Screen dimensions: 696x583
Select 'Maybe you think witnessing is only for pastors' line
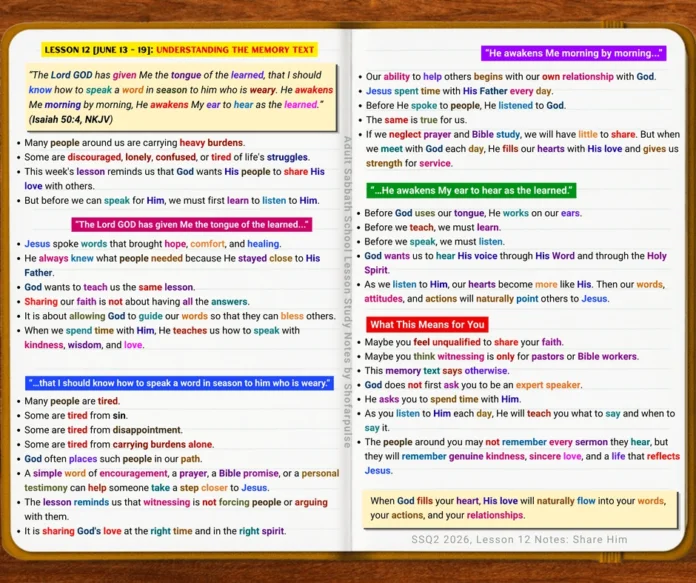point(502,357)
